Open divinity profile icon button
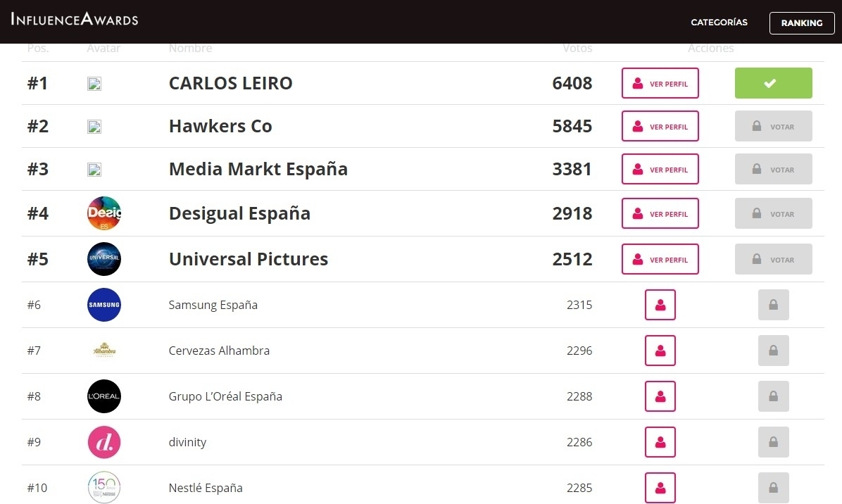Image resolution: width=842 pixels, height=504 pixels. point(660,442)
